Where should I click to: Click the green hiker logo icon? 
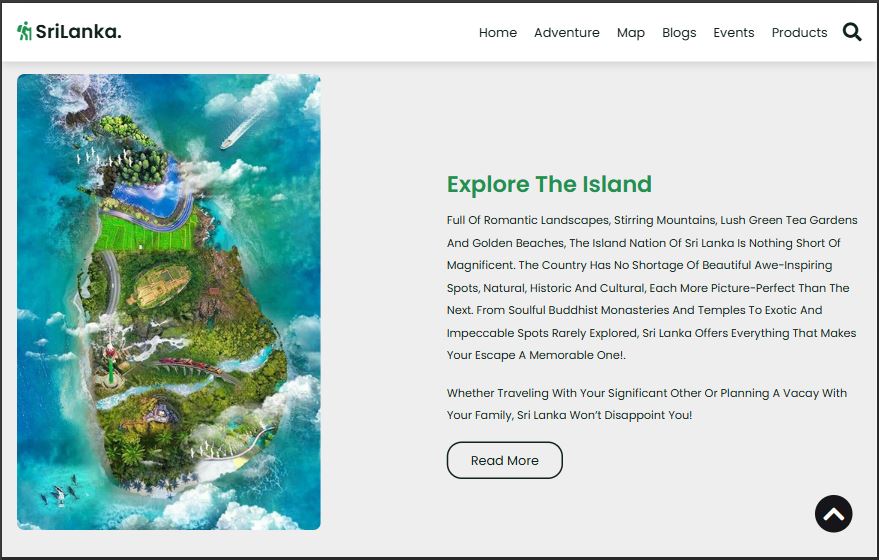pyautogui.click(x=24, y=31)
